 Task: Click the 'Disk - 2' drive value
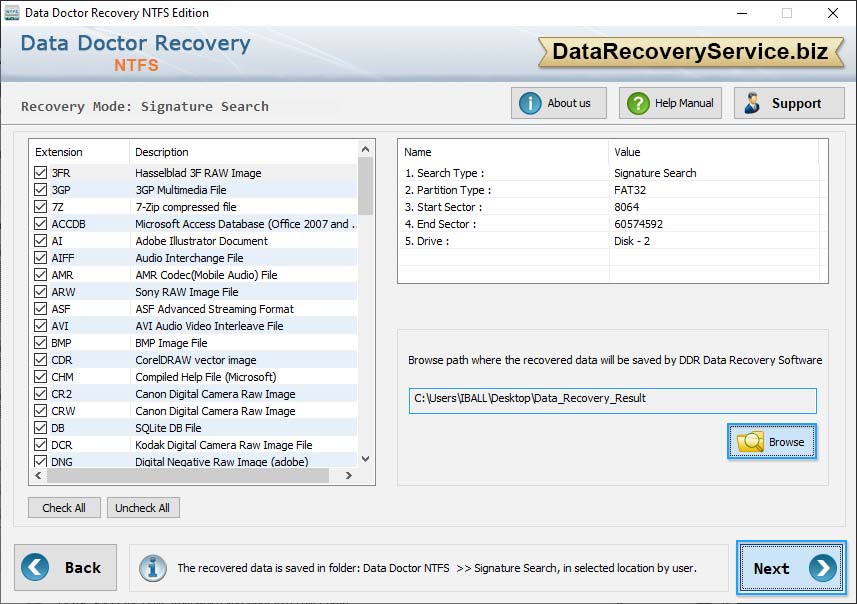click(x=632, y=241)
